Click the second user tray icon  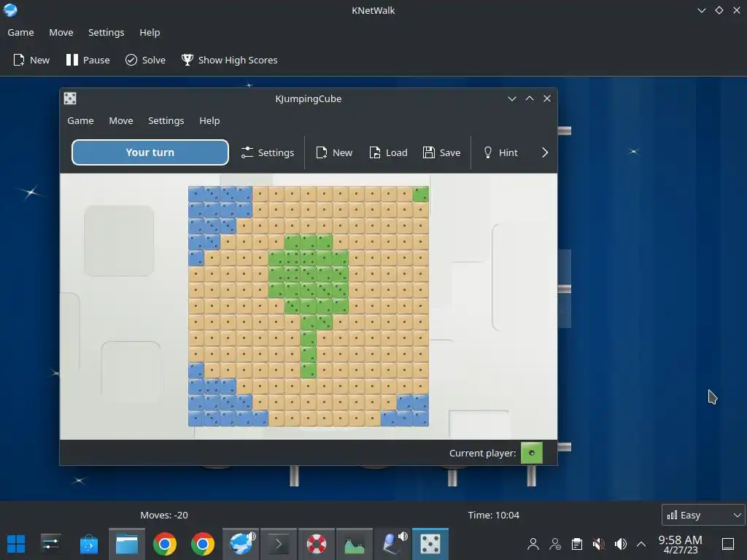[555, 544]
